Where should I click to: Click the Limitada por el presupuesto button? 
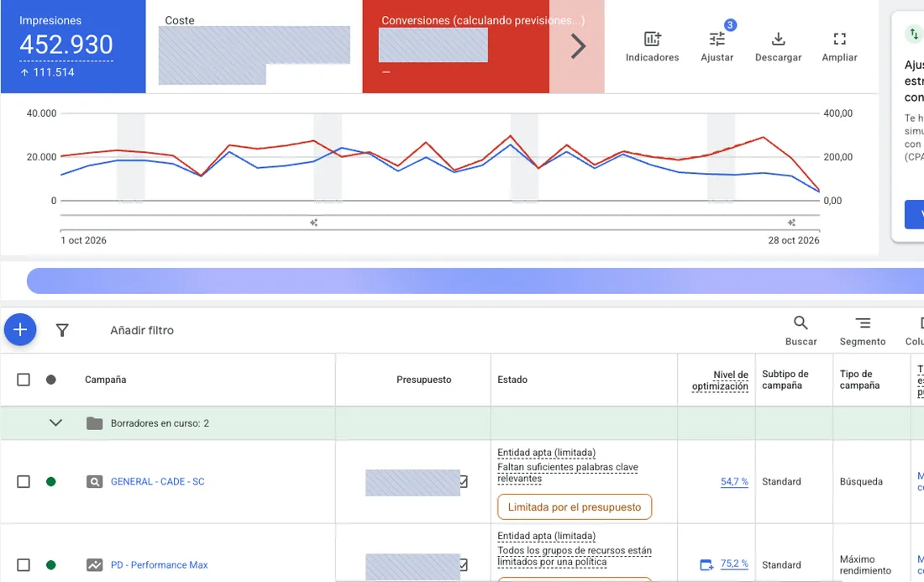pos(575,506)
